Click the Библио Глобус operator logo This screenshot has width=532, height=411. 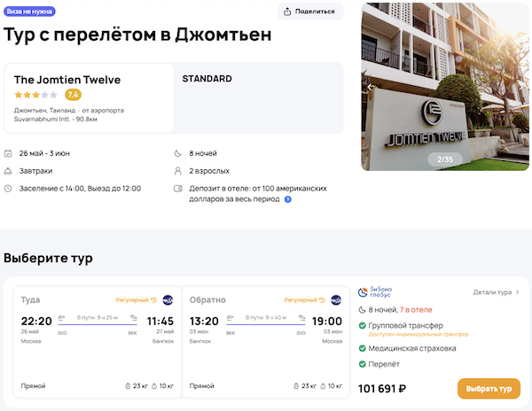pyautogui.click(x=379, y=291)
